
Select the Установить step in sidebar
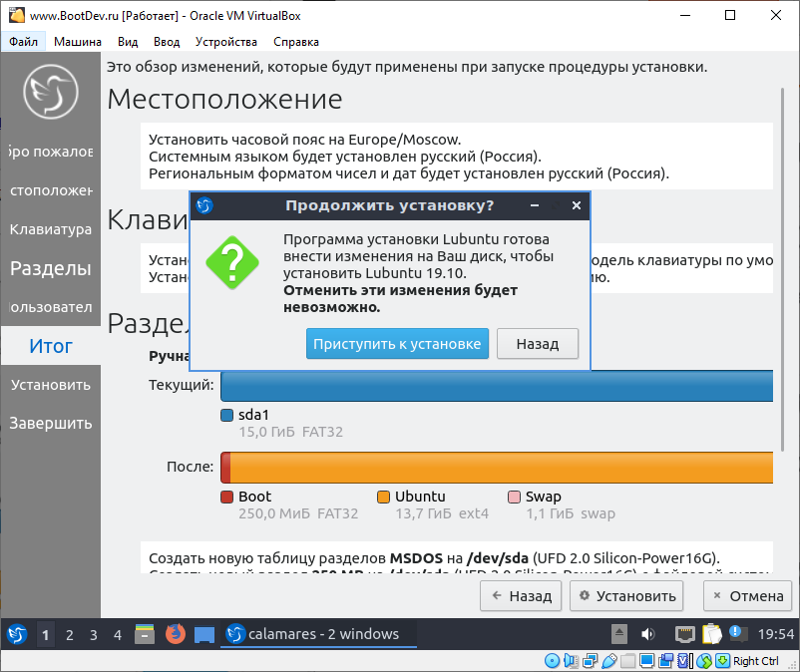tap(51, 385)
